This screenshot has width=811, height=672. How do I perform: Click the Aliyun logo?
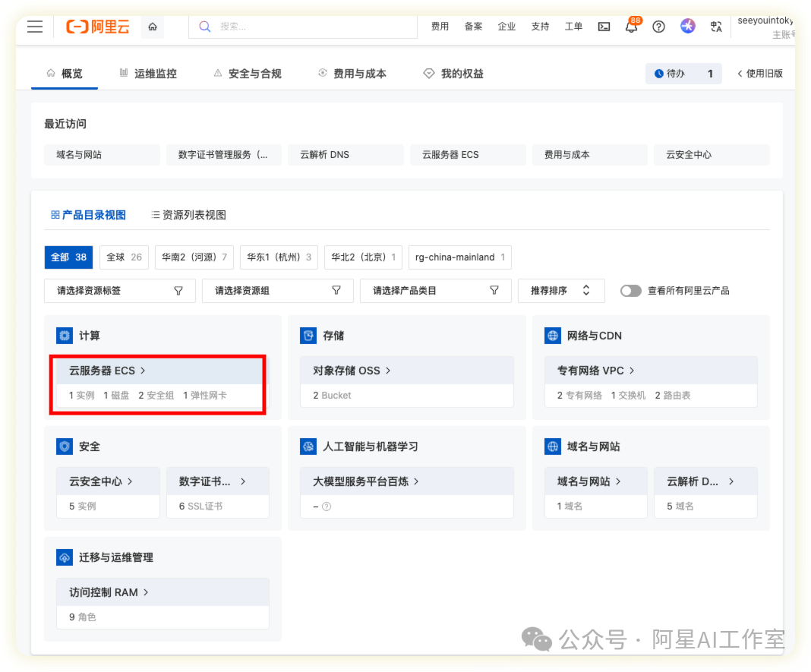(98, 27)
